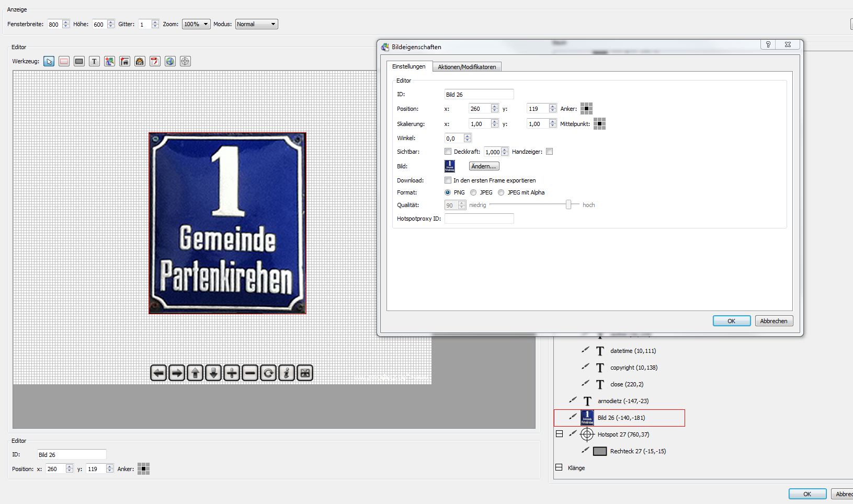Pick the hotspot template crosshair tool
Image resolution: width=853 pixels, height=504 pixels.
pyautogui.click(x=185, y=61)
